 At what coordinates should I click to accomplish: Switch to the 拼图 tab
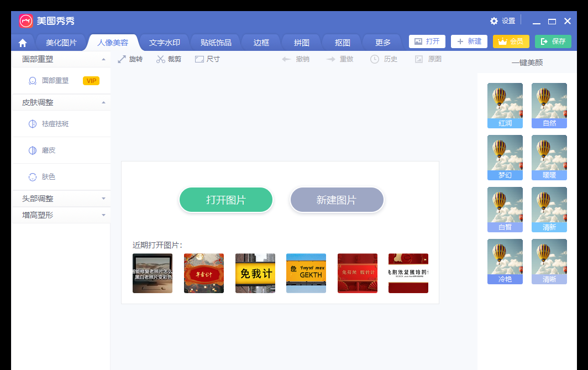(302, 43)
